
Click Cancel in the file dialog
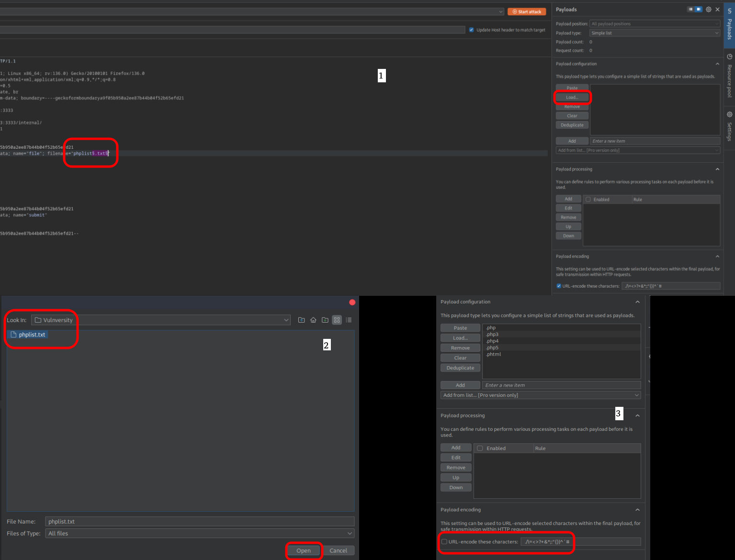pos(338,550)
